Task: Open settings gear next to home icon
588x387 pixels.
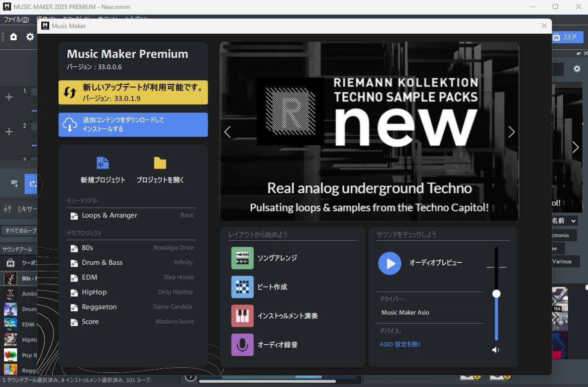Action: click(x=30, y=37)
